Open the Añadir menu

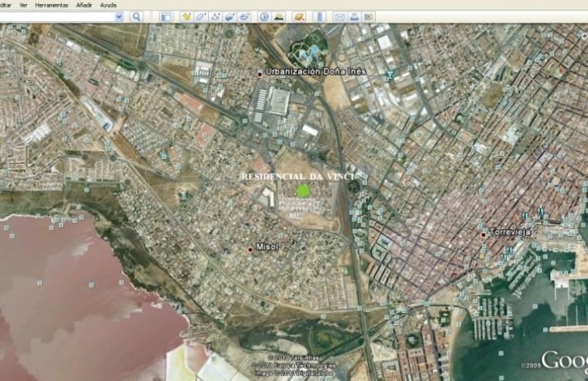pos(83,5)
